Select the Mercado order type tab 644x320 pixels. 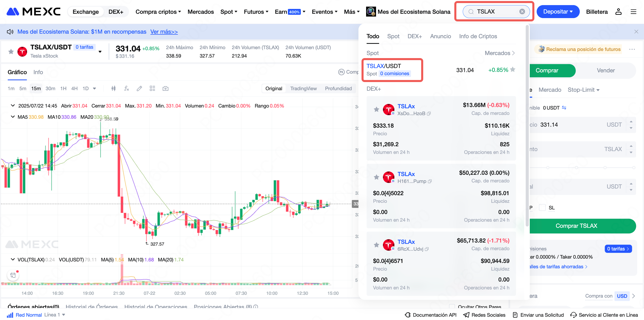pos(550,90)
